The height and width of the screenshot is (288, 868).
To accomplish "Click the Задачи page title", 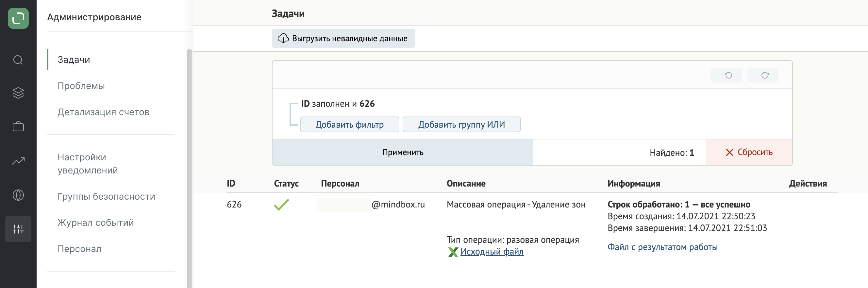I will point(288,13).
